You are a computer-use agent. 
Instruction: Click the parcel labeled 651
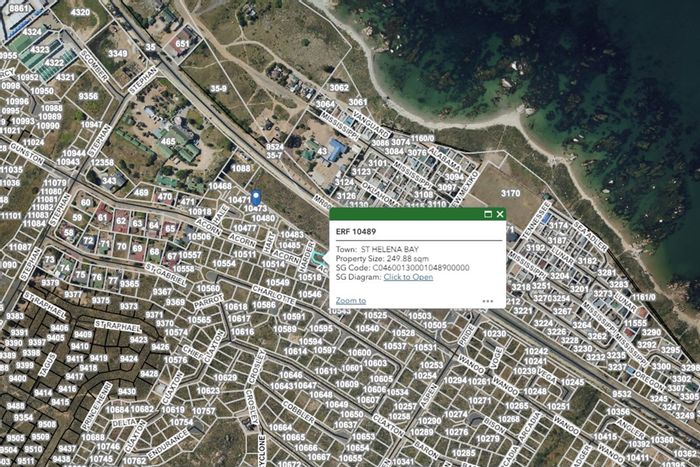coord(182,44)
